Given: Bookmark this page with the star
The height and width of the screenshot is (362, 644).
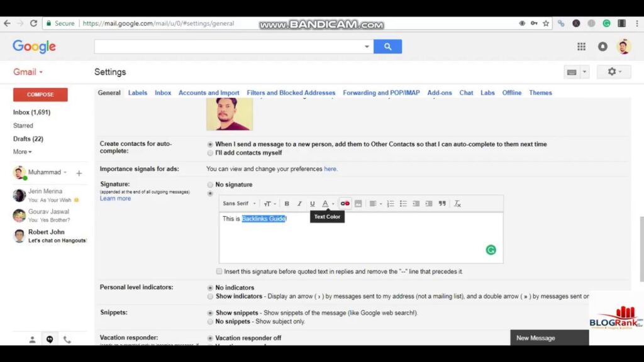Looking at the screenshot, I should coord(546,23).
